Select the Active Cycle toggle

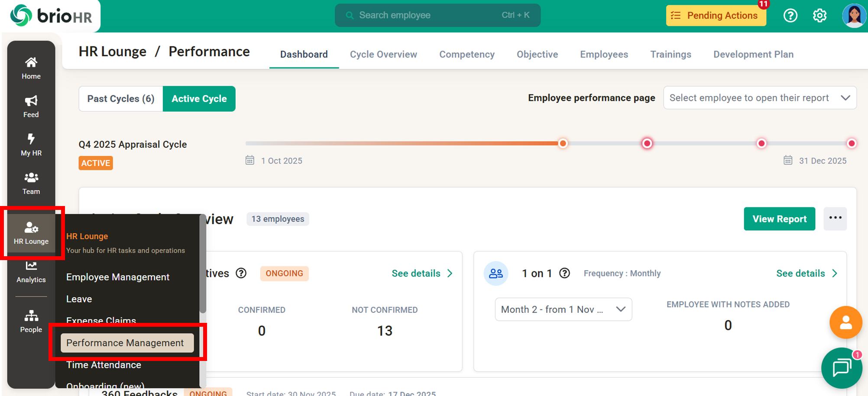tap(199, 99)
